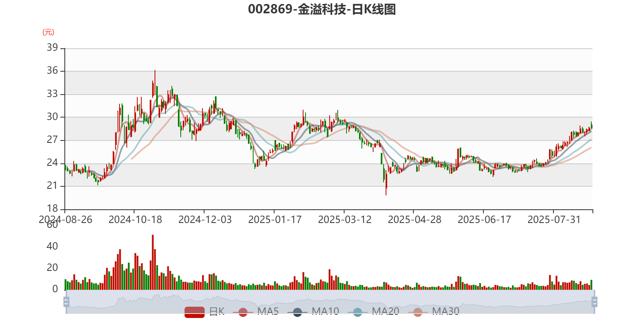
Task: Click the 21 price axis label
Action: pos(52,186)
